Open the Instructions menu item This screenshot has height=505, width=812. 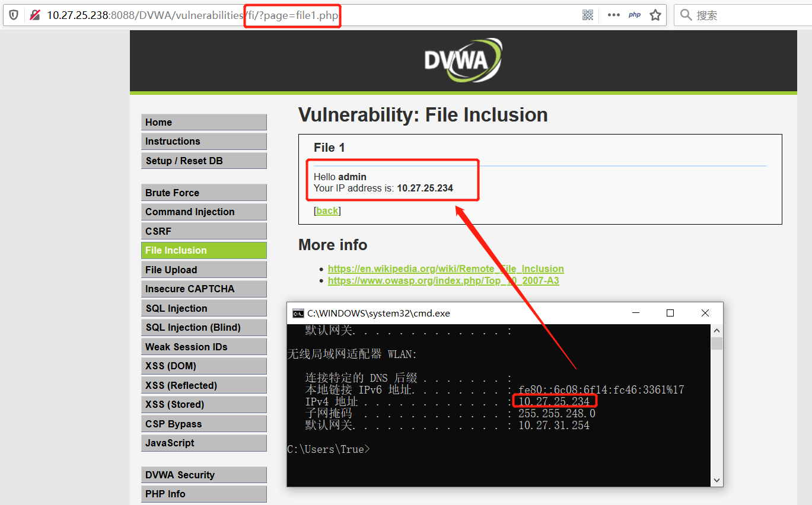point(204,141)
